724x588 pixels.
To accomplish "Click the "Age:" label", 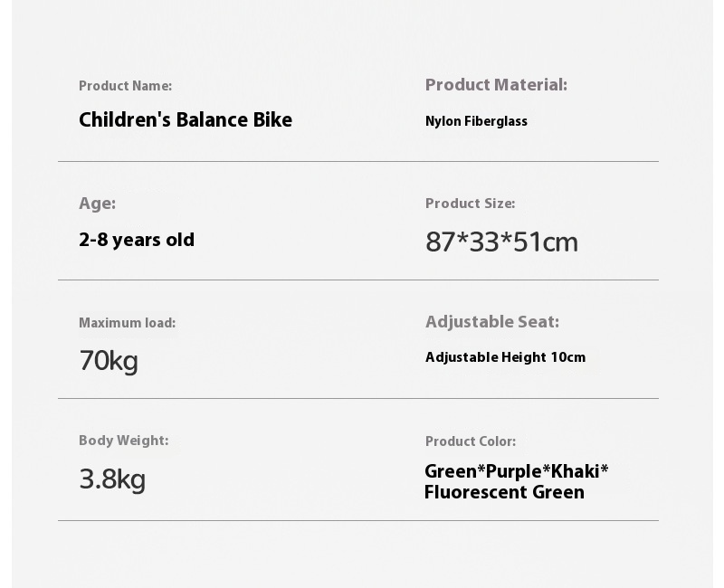I will (97, 204).
